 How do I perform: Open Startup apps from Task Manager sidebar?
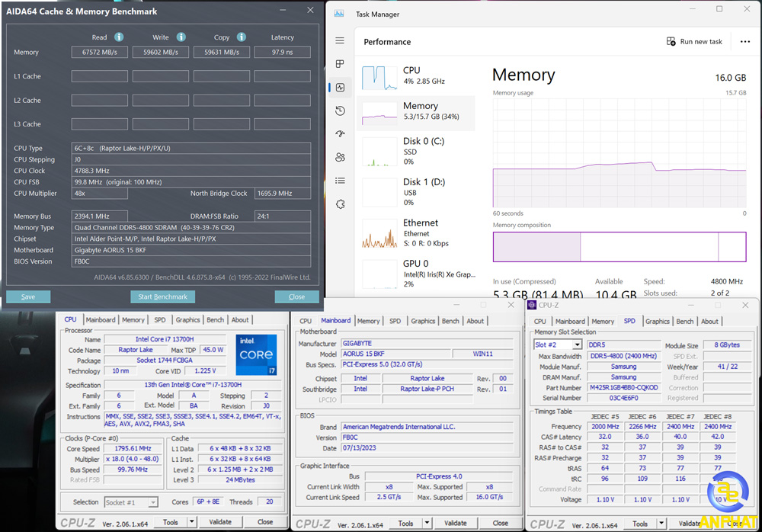click(340, 133)
